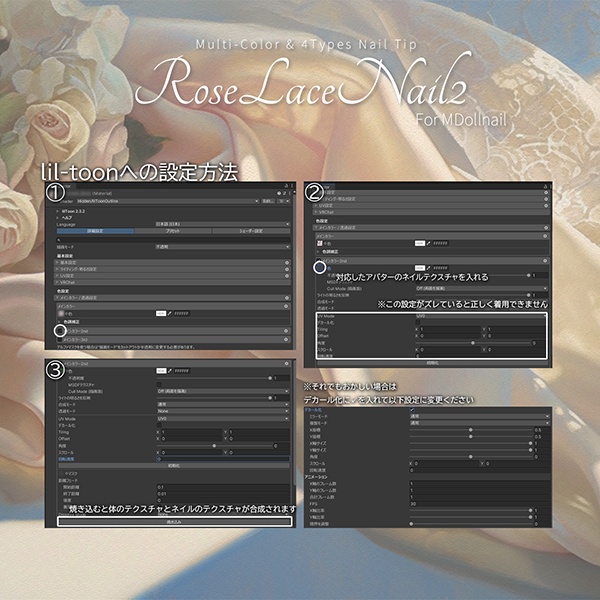600x600 pixels.
Task: Click vertical scrollbar of panel 3
Action: pos(293,425)
